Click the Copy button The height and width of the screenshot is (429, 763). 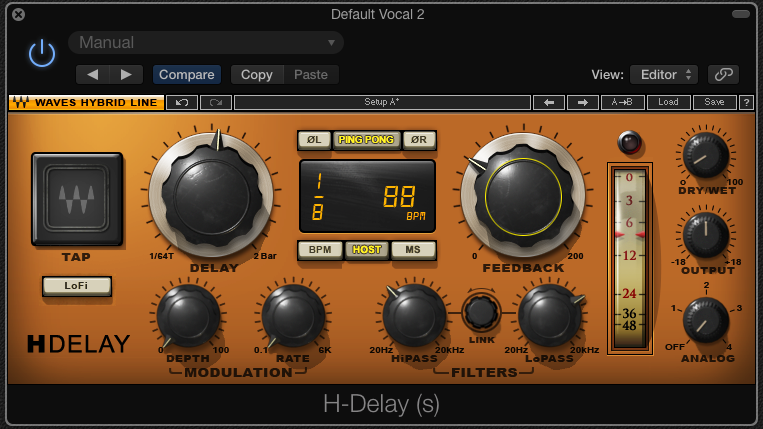tap(257, 74)
